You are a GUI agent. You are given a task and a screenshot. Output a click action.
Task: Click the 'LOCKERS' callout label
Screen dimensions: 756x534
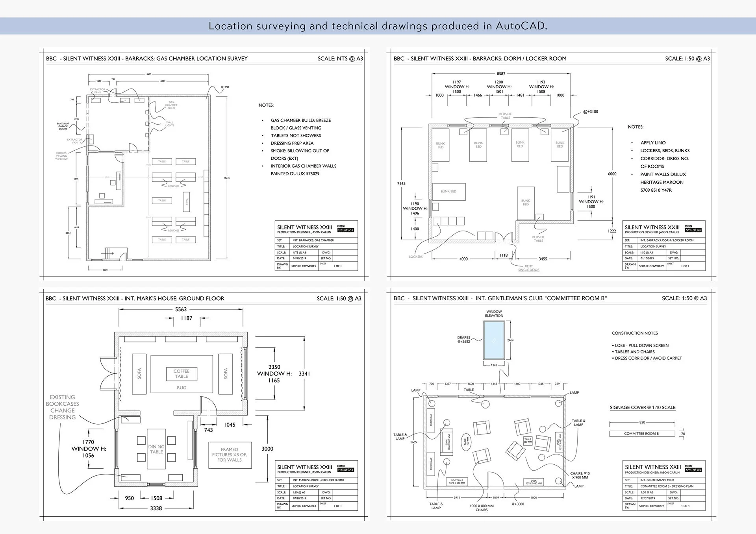pyautogui.click(x=416, y=257)
